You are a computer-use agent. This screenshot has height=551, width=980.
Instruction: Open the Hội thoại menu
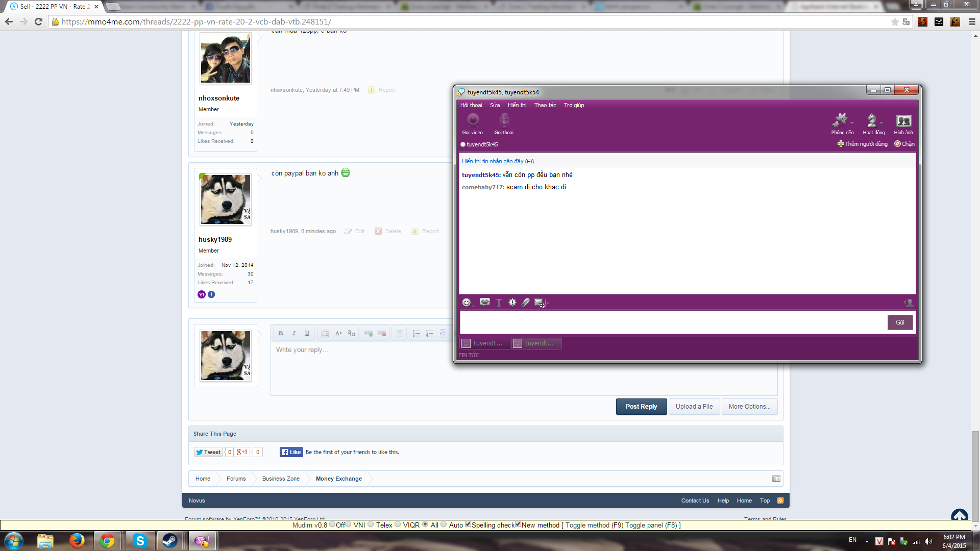471,105
